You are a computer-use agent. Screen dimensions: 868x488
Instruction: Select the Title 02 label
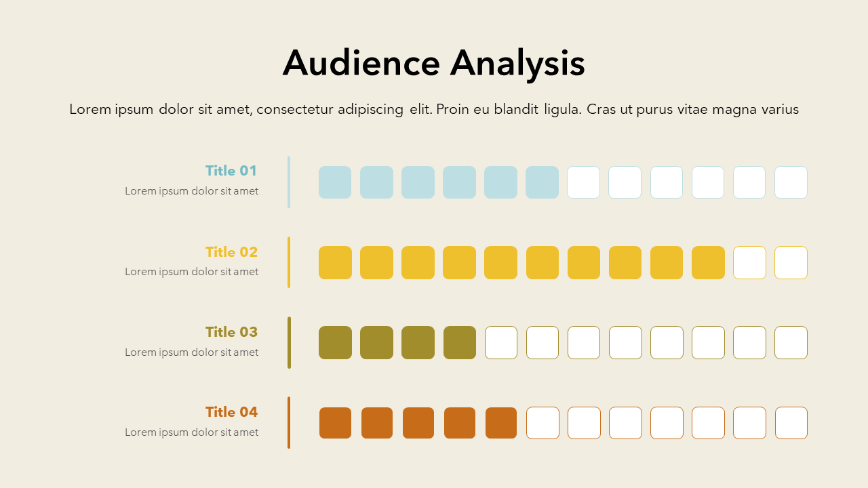point(231,252)
